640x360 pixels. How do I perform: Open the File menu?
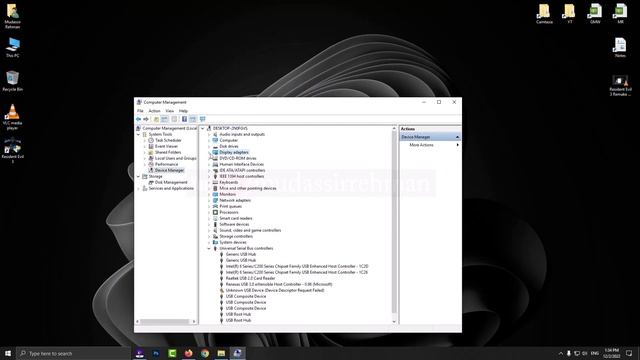coord(140,111)
